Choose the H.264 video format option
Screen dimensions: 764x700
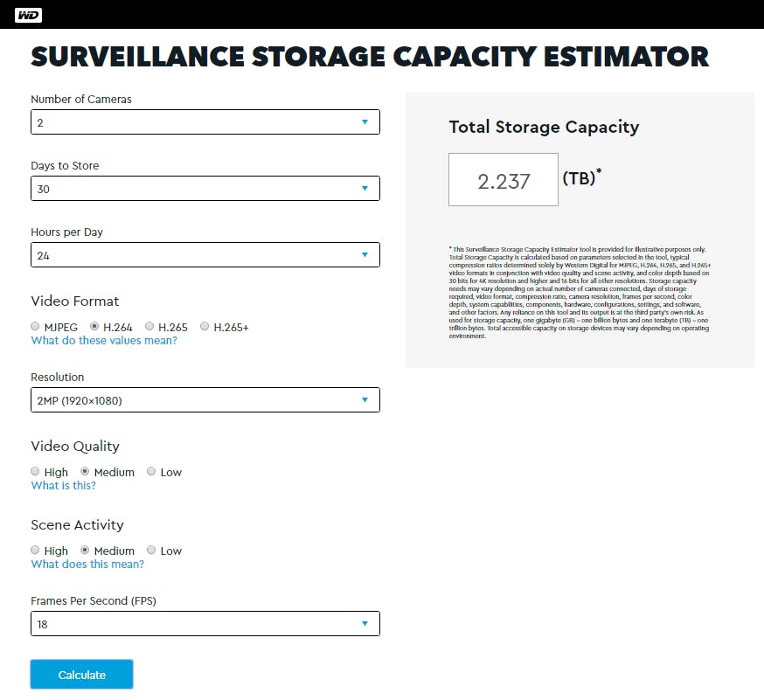[94, 327]
